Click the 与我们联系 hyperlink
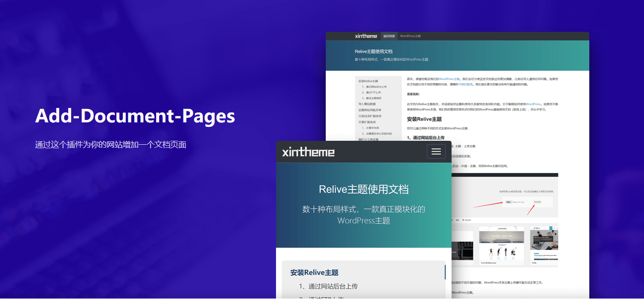 (x=466, y=85)
